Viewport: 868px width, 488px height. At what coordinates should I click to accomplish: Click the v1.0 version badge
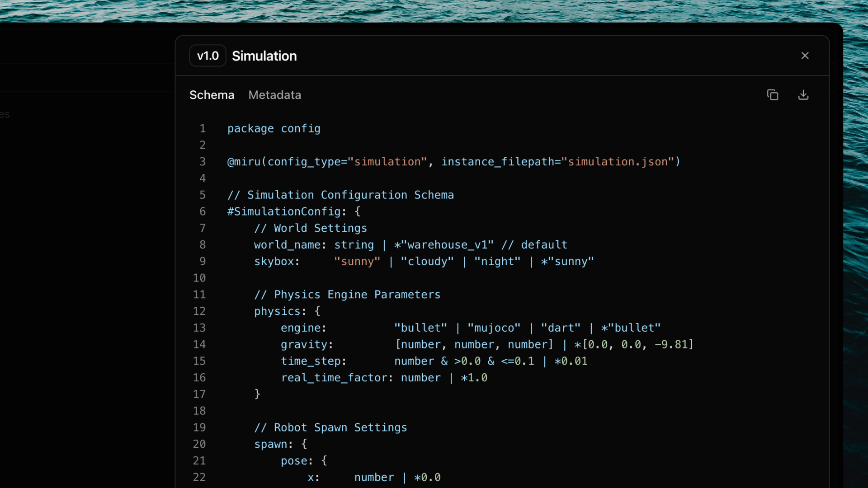pyautogui.click(x=208, y=56)
